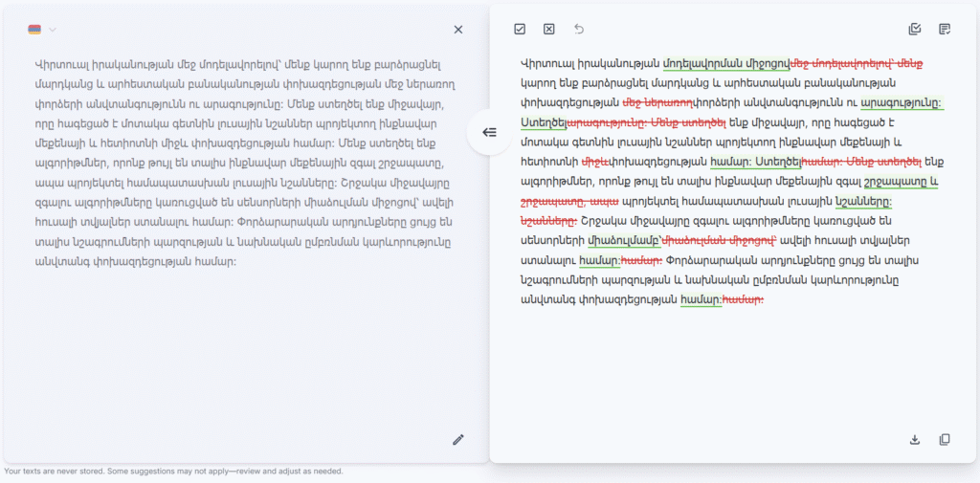The height and width of the screenshot is (483, 980).
Task: Click the checked-notes icon at top right
Action: click(x=945, y=30)
